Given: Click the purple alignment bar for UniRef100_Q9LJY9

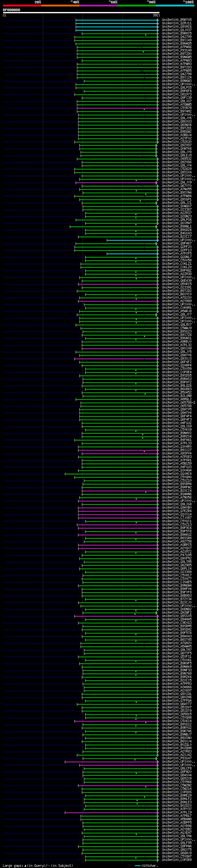Looking at the screenshot, I should [x=117, y=183].
